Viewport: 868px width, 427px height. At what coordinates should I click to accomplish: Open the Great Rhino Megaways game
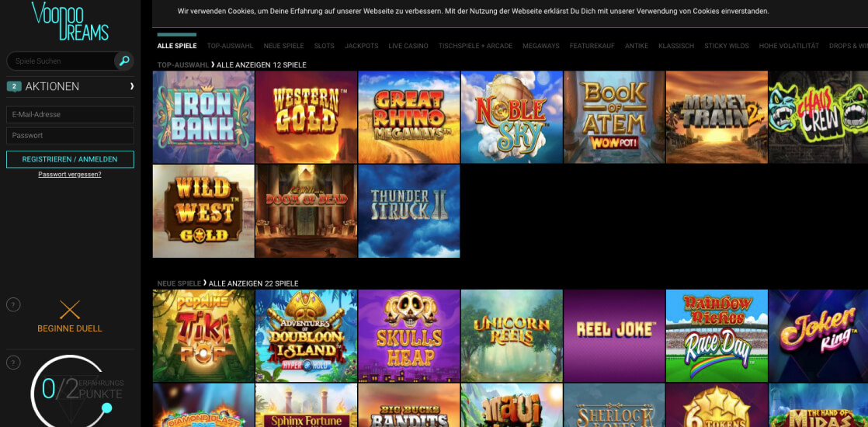(409, 117)
